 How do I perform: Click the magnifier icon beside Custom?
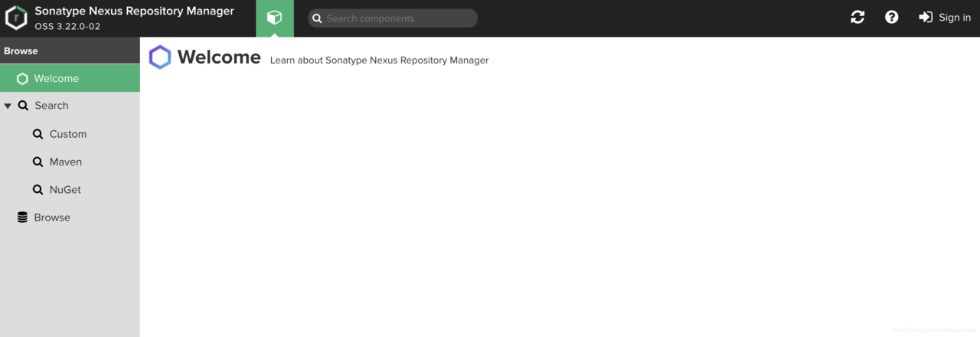coord(38,134)
